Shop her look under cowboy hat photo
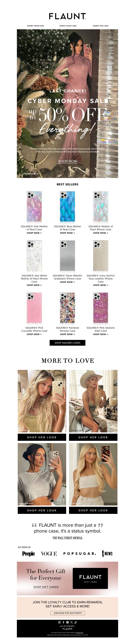This screenshot has height=644, width=135. (93, 437)
